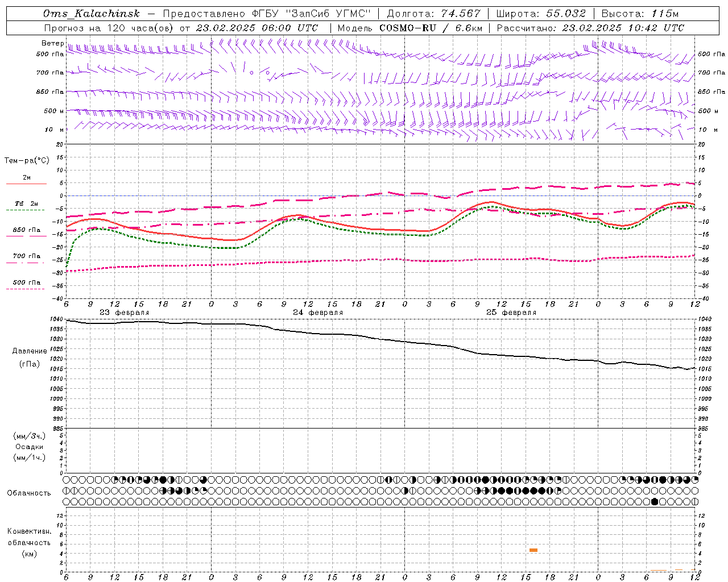This screenshot has height=582, width=728.
Task: Click the Oms_Kalachinsk station title
Action: 91,14
